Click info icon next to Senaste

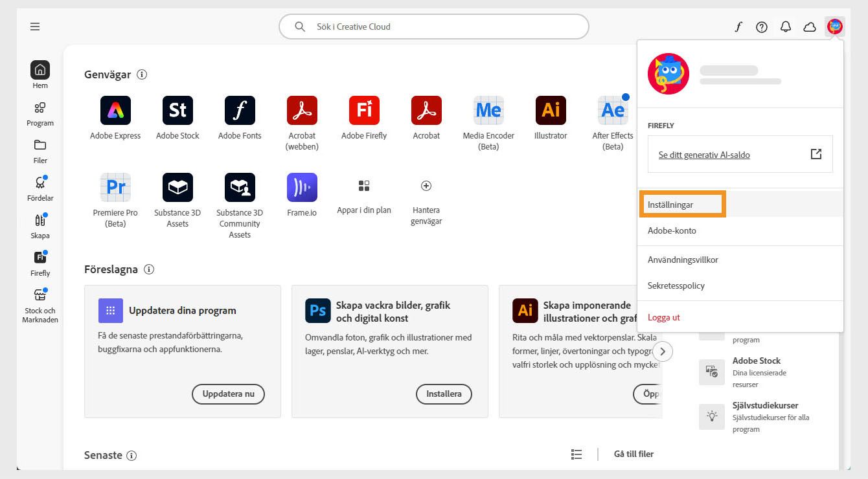point(131,456)
